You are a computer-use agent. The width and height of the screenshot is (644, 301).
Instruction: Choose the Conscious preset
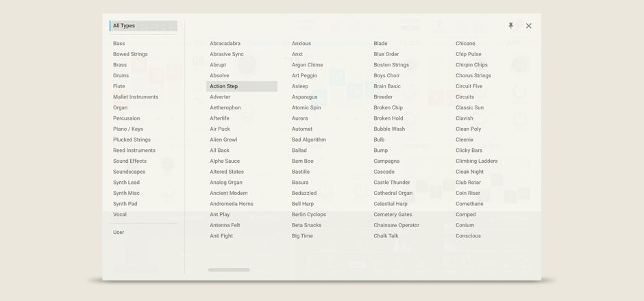(x=469, y=236)
